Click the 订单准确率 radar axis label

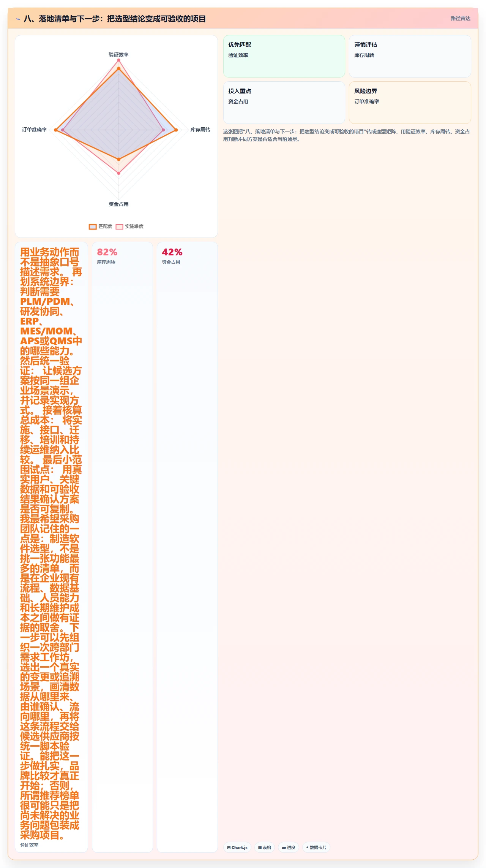34,130
